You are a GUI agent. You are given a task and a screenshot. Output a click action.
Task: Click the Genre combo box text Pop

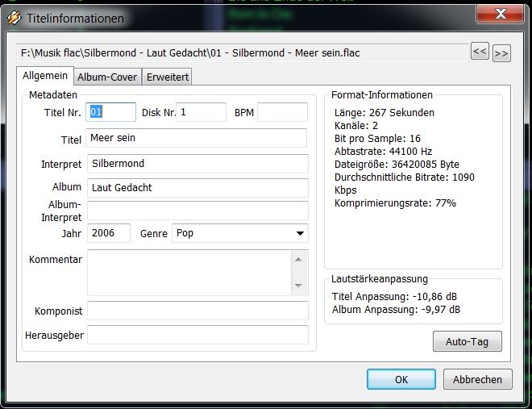[185, 233]
